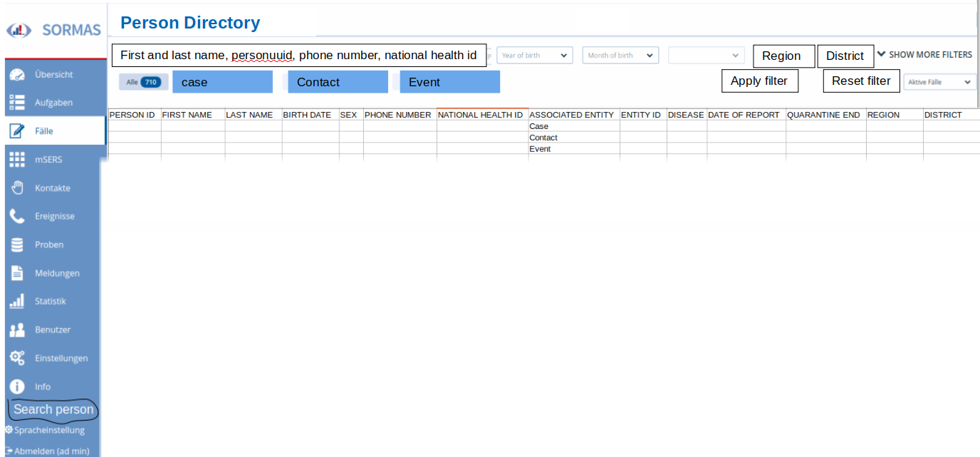The image size is (980, 457).
Task: Open Übersicht dashboard icon
Action: (x=18, y=74)
